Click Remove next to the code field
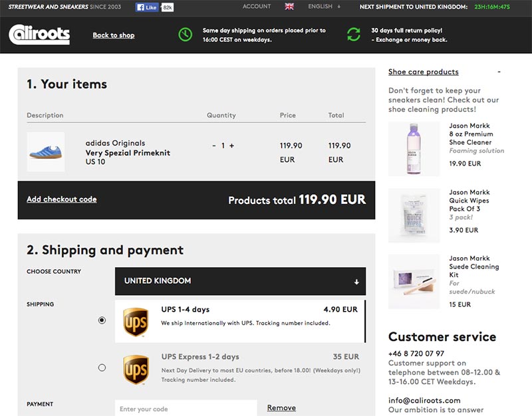The width and height of the screenshot is (532, 416). [x=281, y=408]
